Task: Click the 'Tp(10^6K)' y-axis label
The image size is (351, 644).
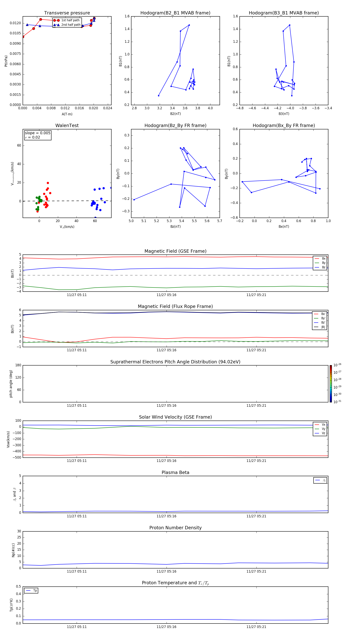Action: coord(11,605)
